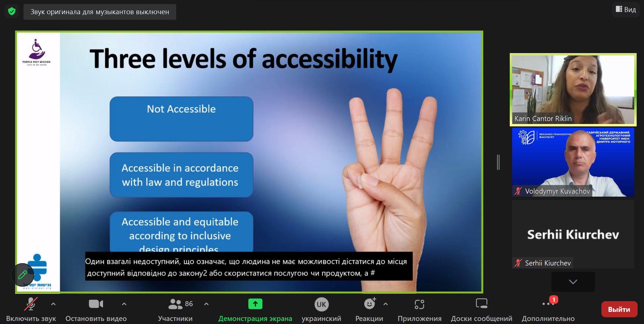
Task: Select Serhii Kiurchev participant tile
Action: click(x=573, y=234)
